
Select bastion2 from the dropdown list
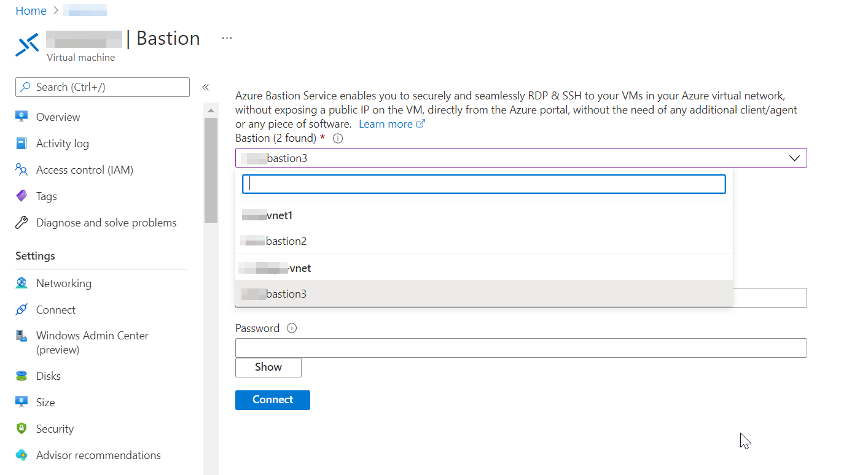click(x=484, y=241)
